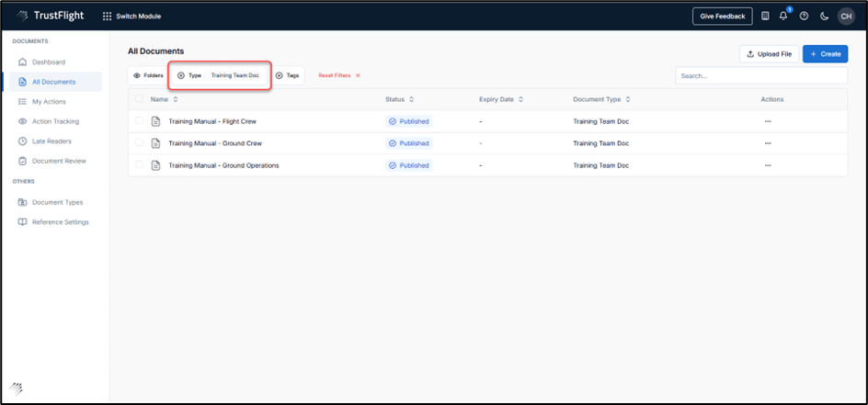
Task: Check the box for Training Manual - Ground Crew
Action: (140, 143)
